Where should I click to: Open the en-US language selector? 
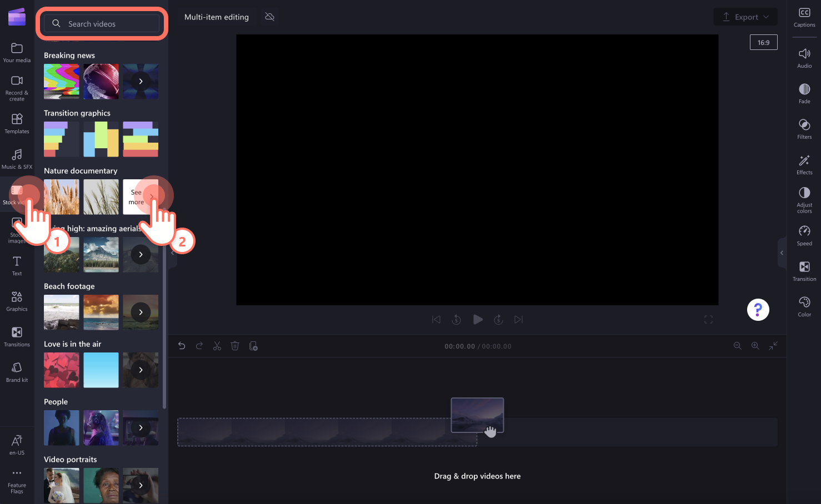(17, 444)
